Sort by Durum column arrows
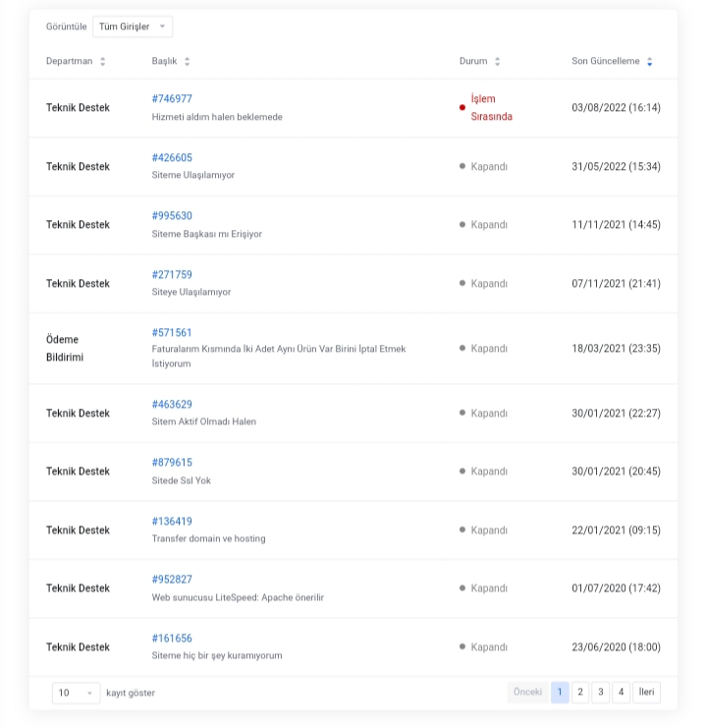The image size is (707, 728). (497, 61)
